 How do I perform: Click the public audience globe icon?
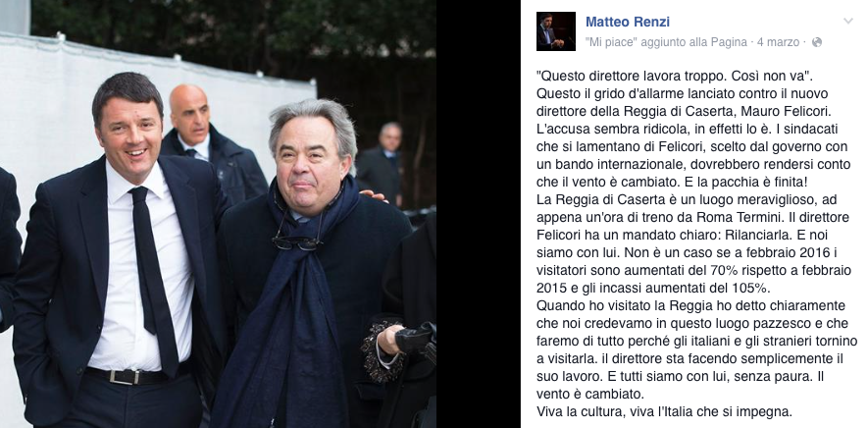817,42
